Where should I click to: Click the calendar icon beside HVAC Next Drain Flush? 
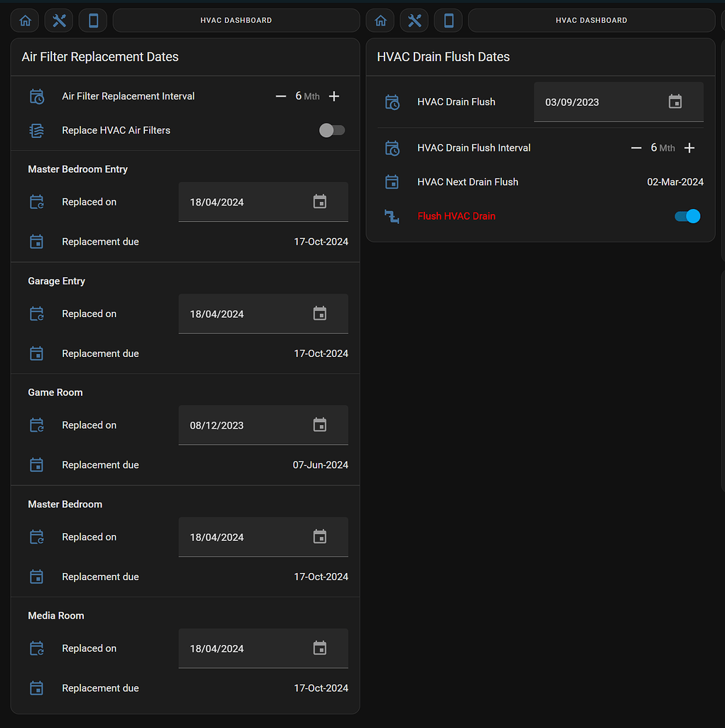(392, 181)
